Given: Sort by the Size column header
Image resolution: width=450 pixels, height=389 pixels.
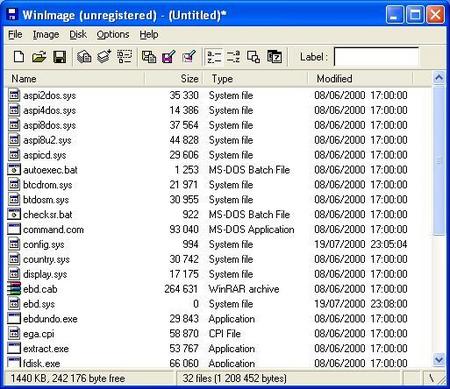Looking at the screenshot, I should [174, 79].
